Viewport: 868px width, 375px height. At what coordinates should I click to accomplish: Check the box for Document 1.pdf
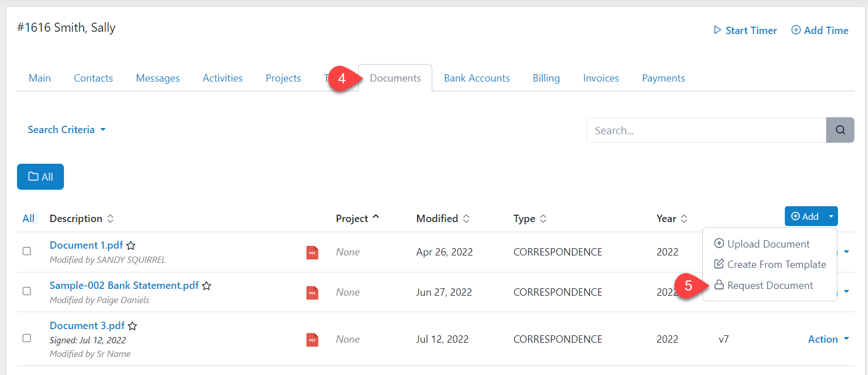point(27,251)
